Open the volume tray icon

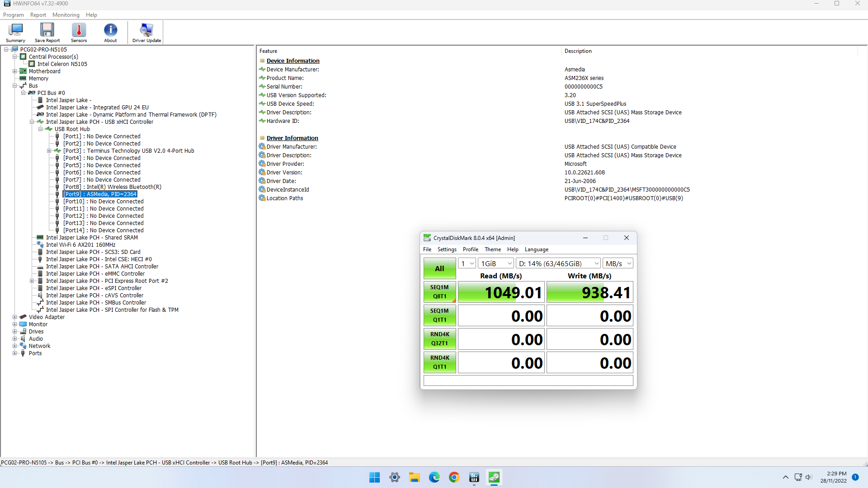pyautogui.click(x=809, y=477)
